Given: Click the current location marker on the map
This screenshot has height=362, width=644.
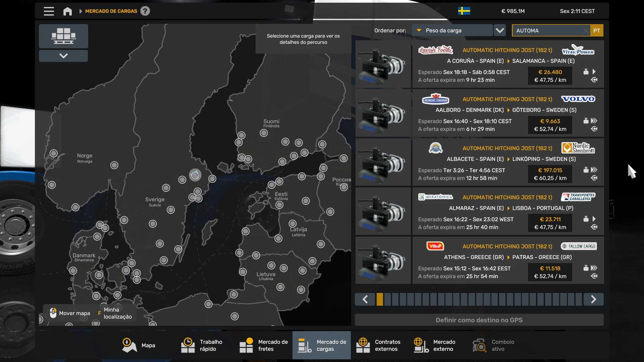Looking at the screenshot, I should click(x=195, y=175).
